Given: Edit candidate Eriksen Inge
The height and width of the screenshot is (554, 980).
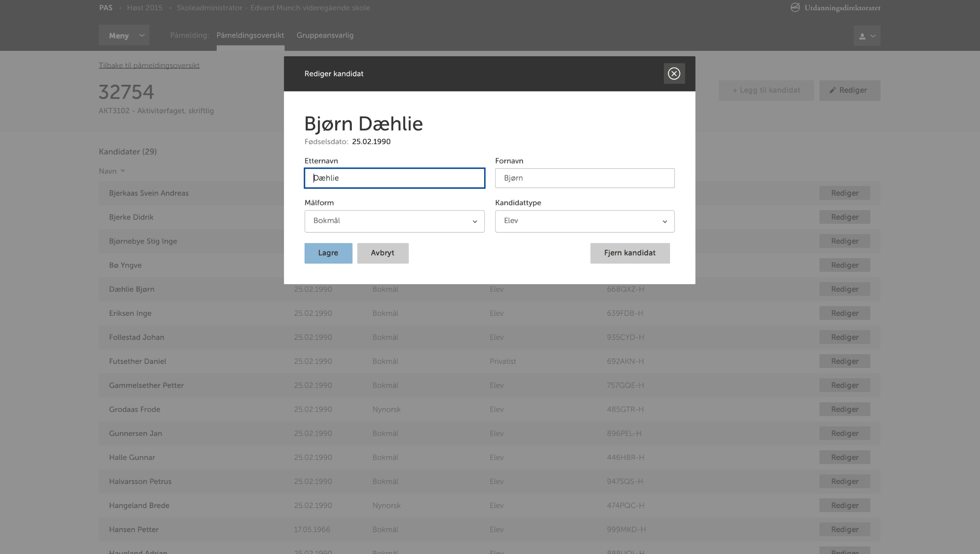Looking at the screenshot, I should pos(844,313).
